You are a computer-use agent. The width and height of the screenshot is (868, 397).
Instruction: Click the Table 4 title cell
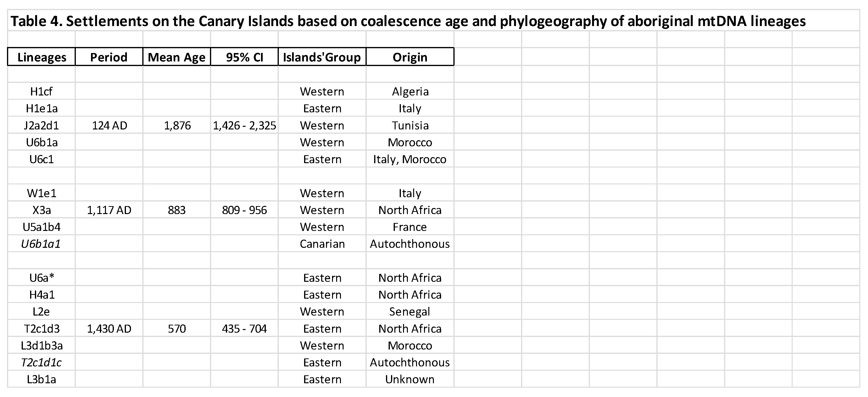[408, 21]
